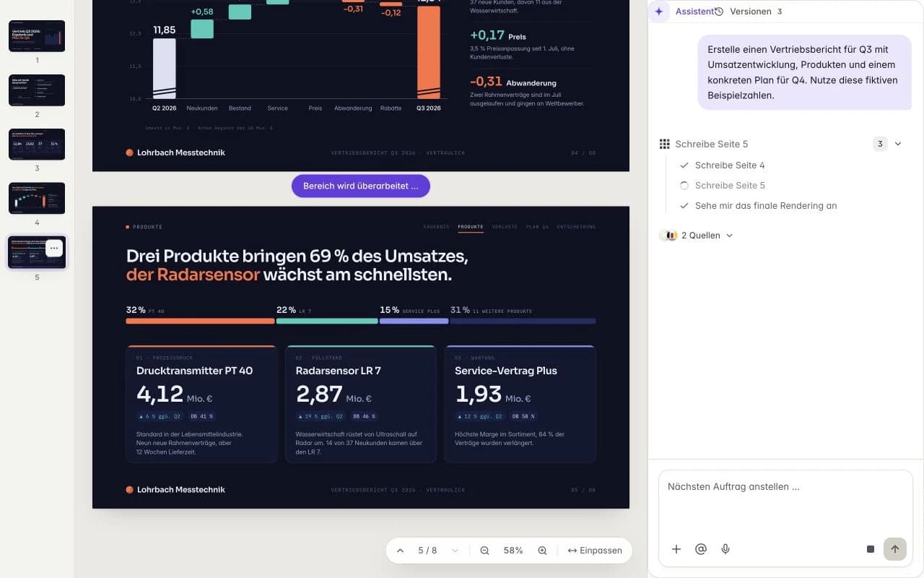Select slide thumbnail 2
Image resolution: width=924 pixels, height=578 pixels.
[37, 90]
